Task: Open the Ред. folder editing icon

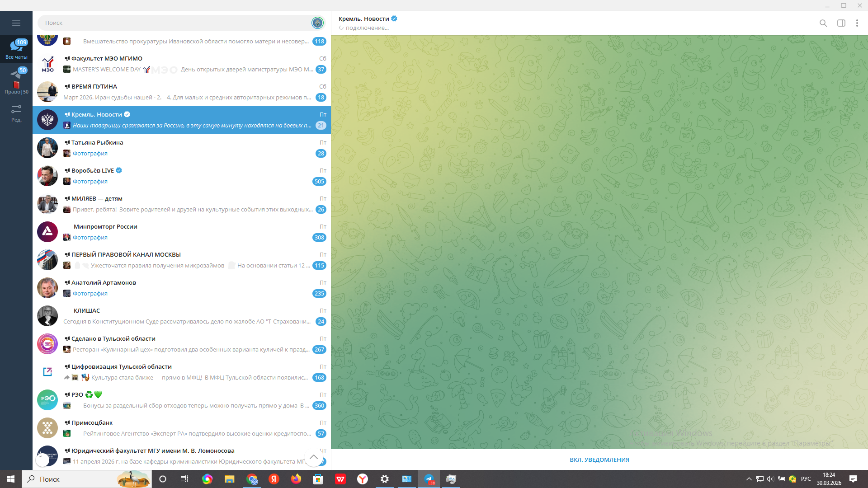Action: coord(16,113)
